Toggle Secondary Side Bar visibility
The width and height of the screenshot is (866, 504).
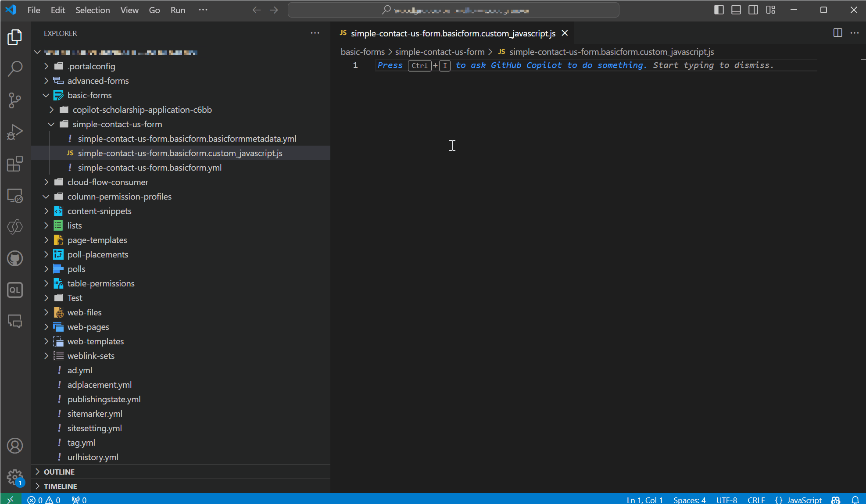pyautogui.click(x=753, y=10)
